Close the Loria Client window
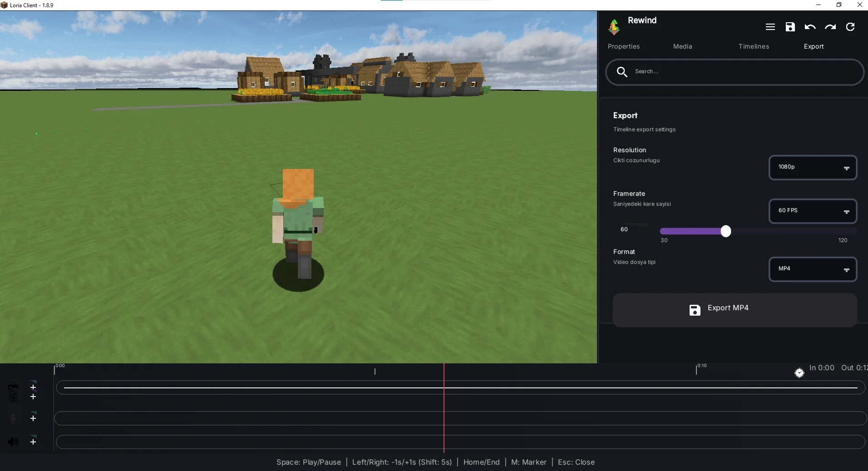Screen dimensions: 868x471 859,5
